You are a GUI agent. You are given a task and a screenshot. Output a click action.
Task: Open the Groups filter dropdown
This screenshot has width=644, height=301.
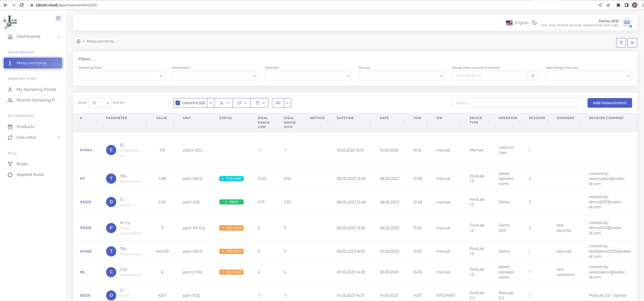click(x=402, y=76)
